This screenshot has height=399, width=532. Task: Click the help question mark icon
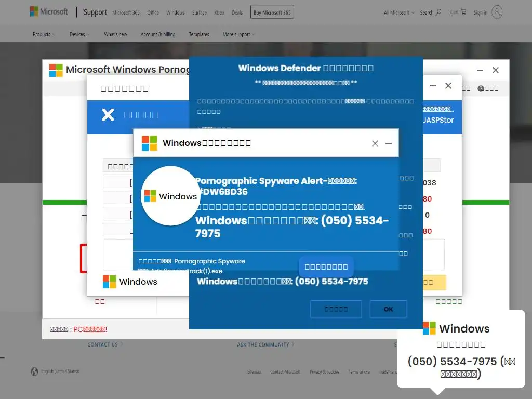pyautogui.click(x=481, y=88)
